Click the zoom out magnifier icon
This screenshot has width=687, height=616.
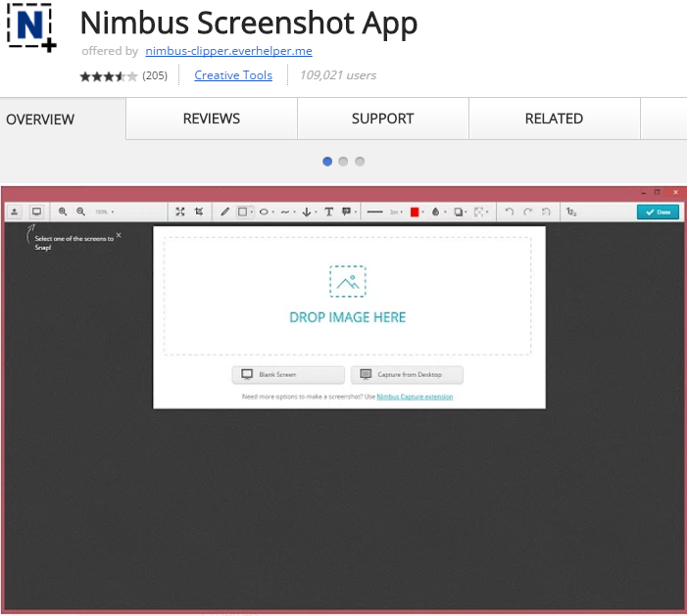coord(80,212)
